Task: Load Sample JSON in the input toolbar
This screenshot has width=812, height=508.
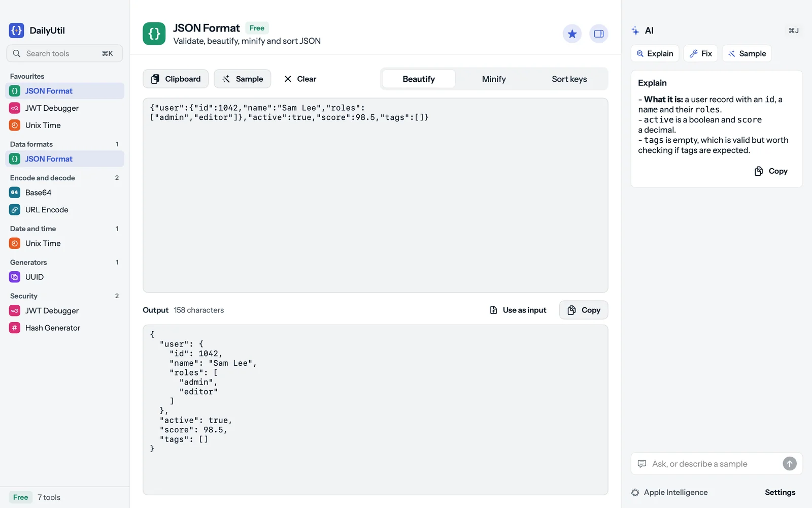Action: tap(243, 79)
